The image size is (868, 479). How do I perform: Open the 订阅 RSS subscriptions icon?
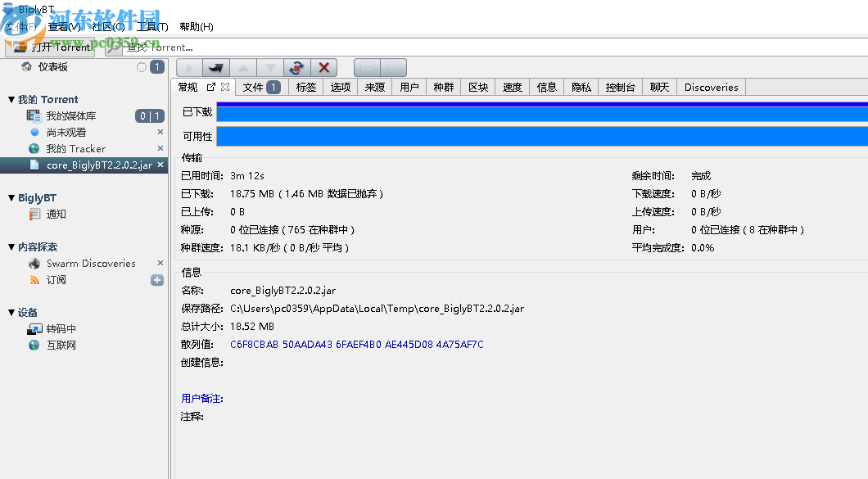click(x=34, y=279)
